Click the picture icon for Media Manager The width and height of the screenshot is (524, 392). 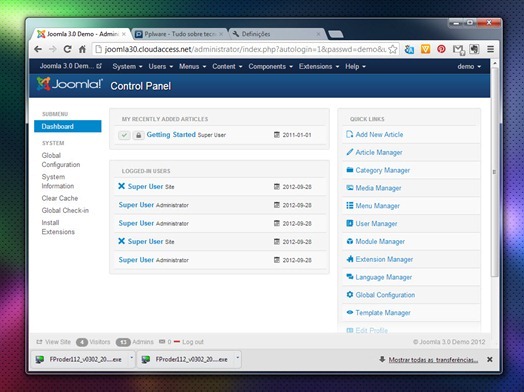tap(350, 187)
